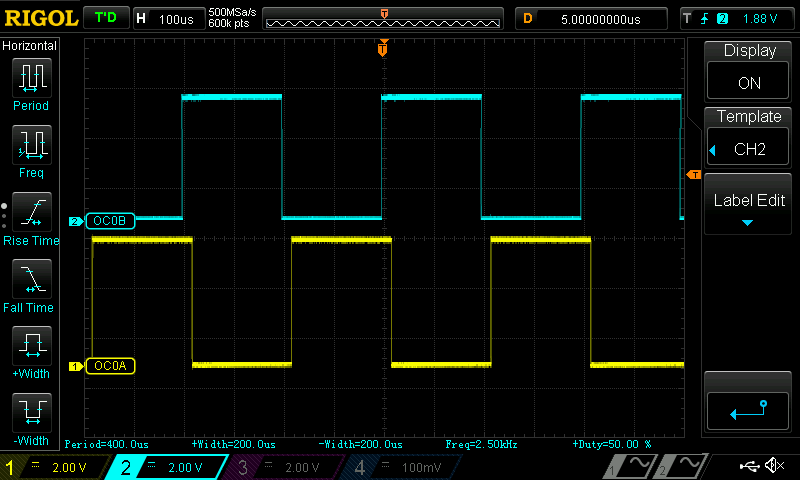
Task: Click the +Width=200.0us measurement
Action: 233,444
